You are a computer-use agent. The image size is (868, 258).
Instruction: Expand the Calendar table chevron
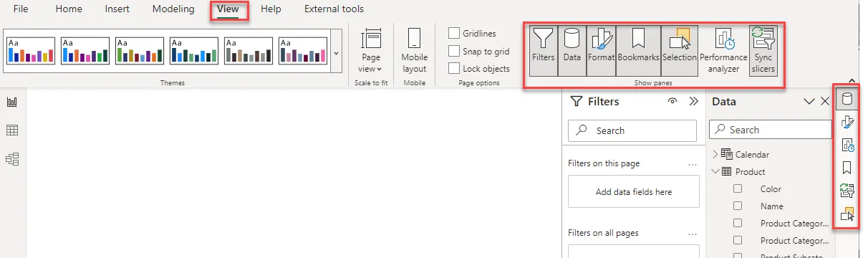tap(715, 154)
